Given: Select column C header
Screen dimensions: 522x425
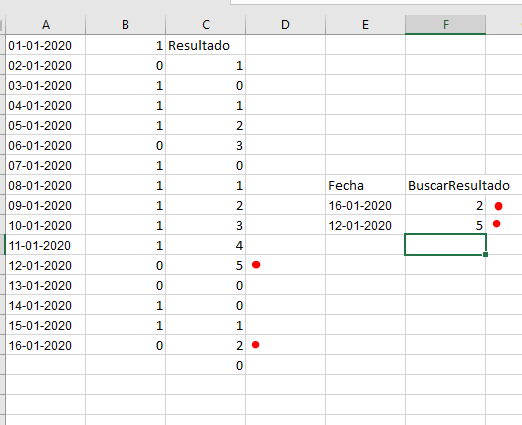Looking at the screenshot, I should coord(206,25).
